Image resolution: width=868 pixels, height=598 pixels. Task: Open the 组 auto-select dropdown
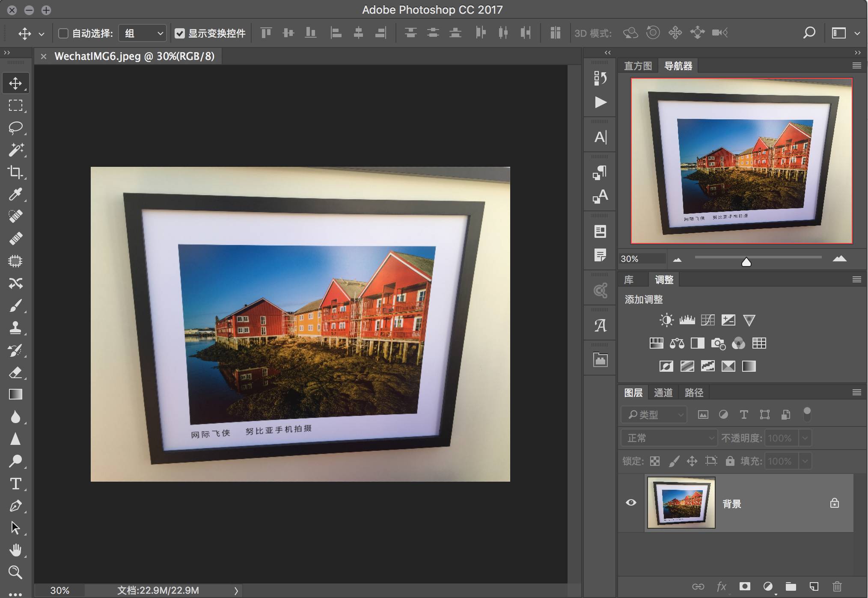tap(143, 33)
